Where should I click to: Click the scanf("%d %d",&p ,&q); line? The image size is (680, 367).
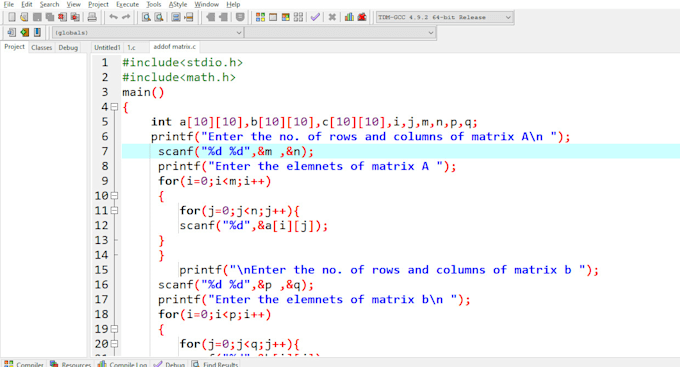(x=235, y=285)
